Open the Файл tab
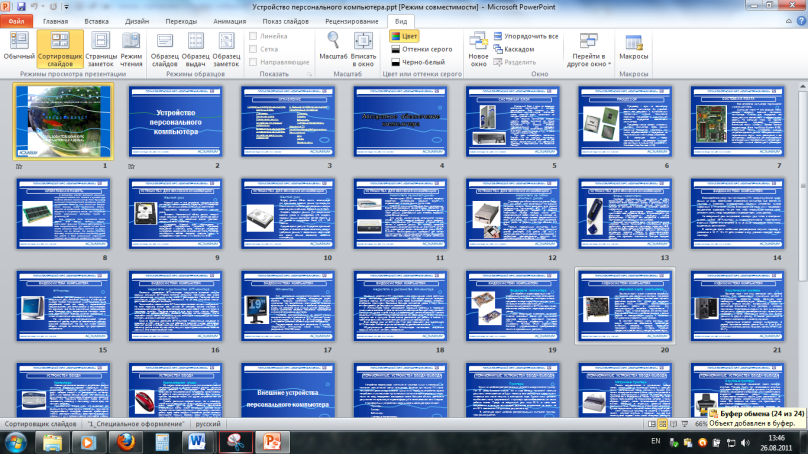This screenshot has width=808, height=454. point(16,21)
